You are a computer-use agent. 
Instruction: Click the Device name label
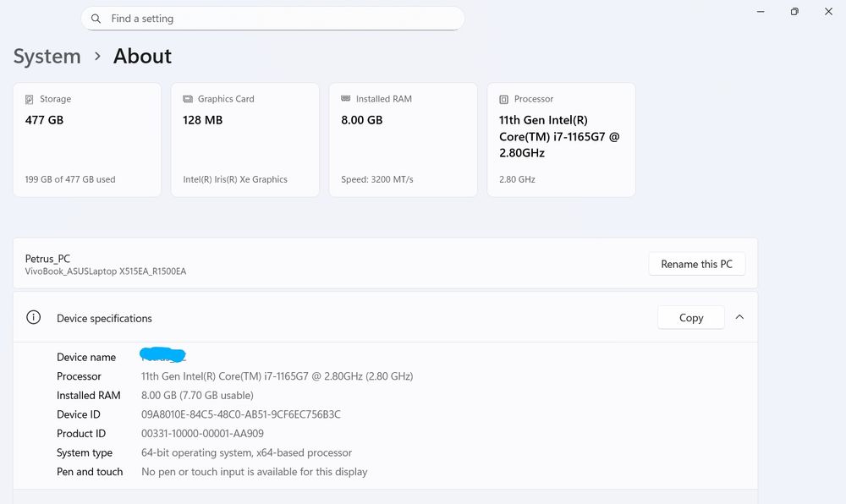(x=86, y=357)
